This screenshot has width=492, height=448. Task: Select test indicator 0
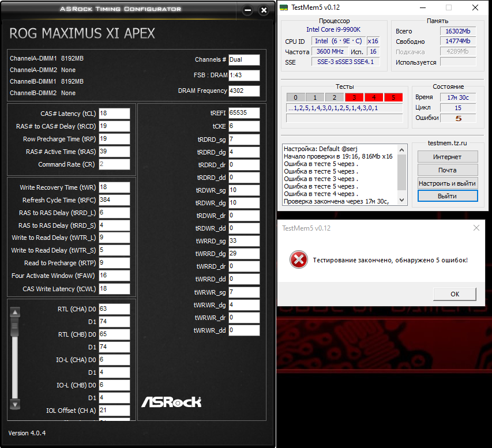pos(295,97)
